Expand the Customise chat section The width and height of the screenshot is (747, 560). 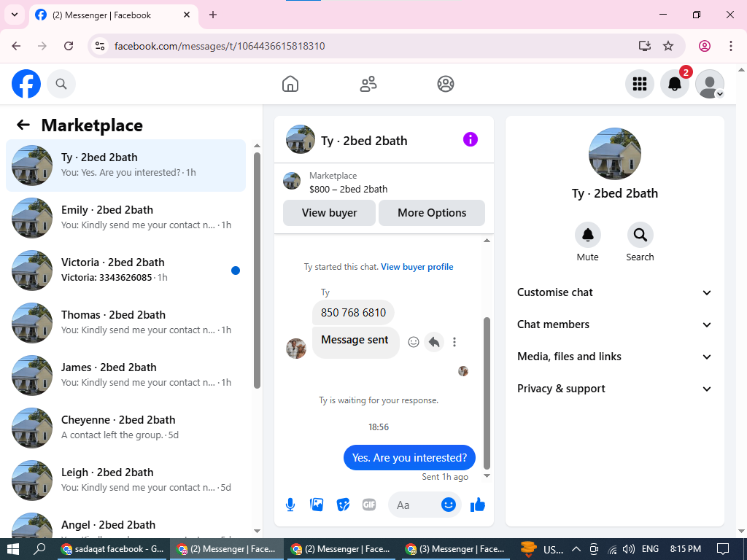614,292
